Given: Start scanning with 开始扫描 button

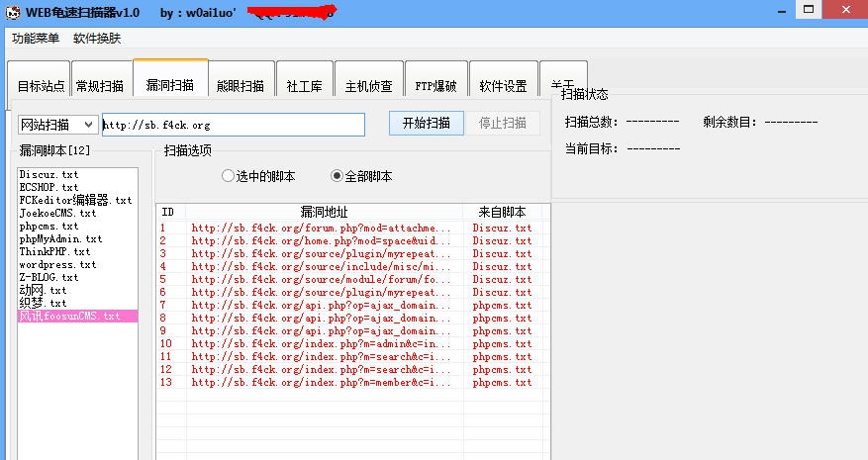Looking at the screenshot, I should click(427, 123).
